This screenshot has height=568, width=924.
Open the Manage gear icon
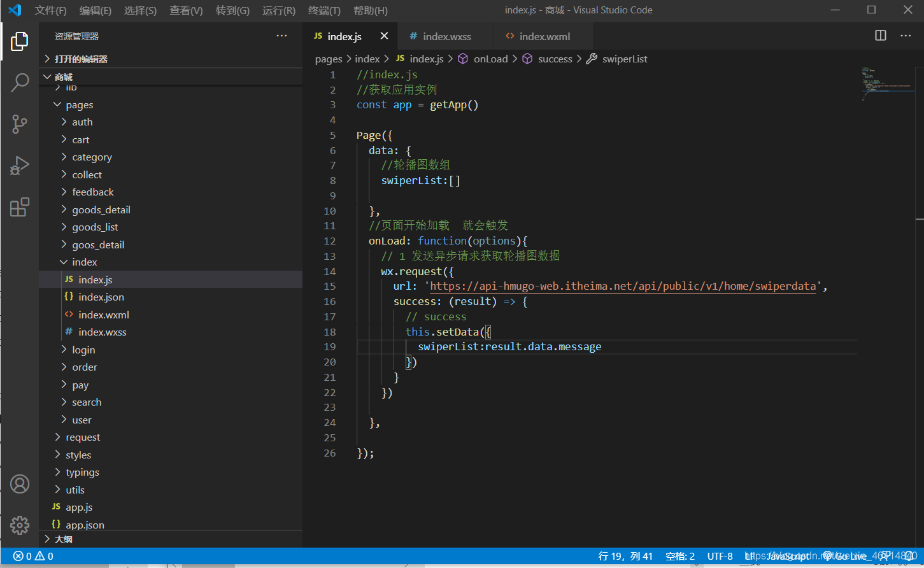pyautogui.click(x=20, y=525)
